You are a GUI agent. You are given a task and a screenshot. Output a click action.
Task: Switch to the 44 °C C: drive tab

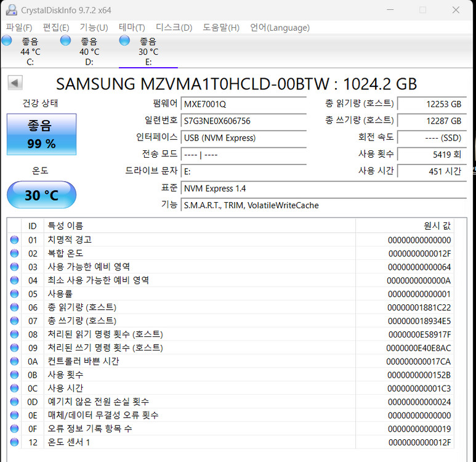pyautogui.click(x=30, y=52)
